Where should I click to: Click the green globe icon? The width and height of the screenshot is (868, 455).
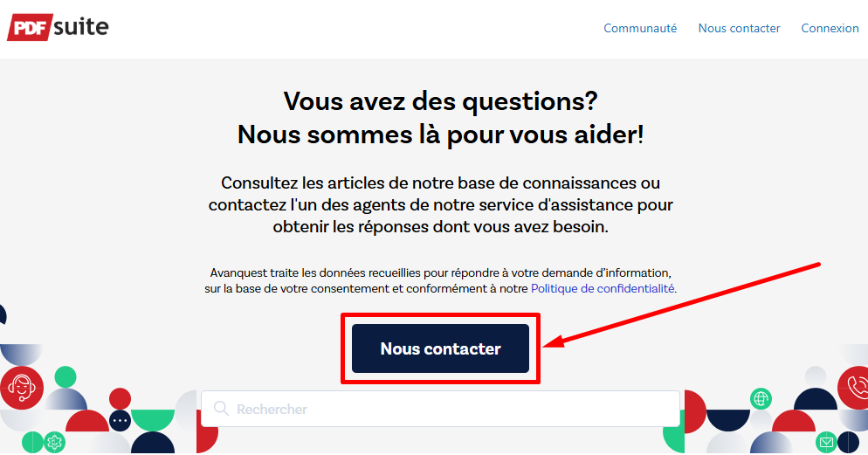pos(761,398)
